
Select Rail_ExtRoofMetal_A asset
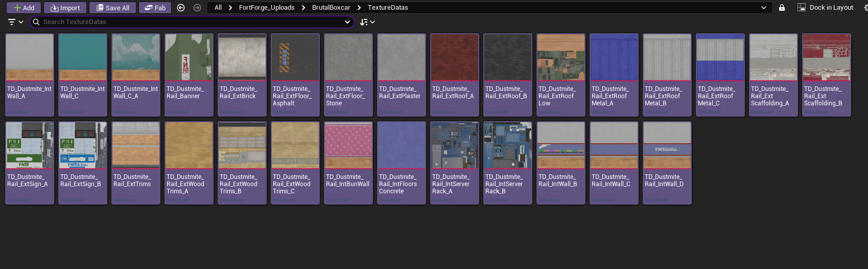(x=614, y=75)
